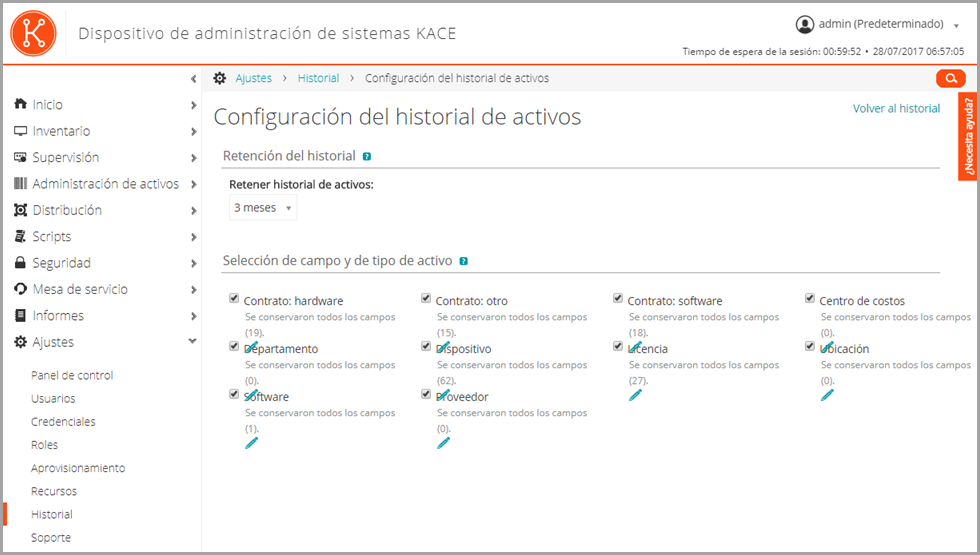Click the Ajustes gear icon in sidebar
Viewport: 980px width, 555px height.
click(x=21, y=342)
